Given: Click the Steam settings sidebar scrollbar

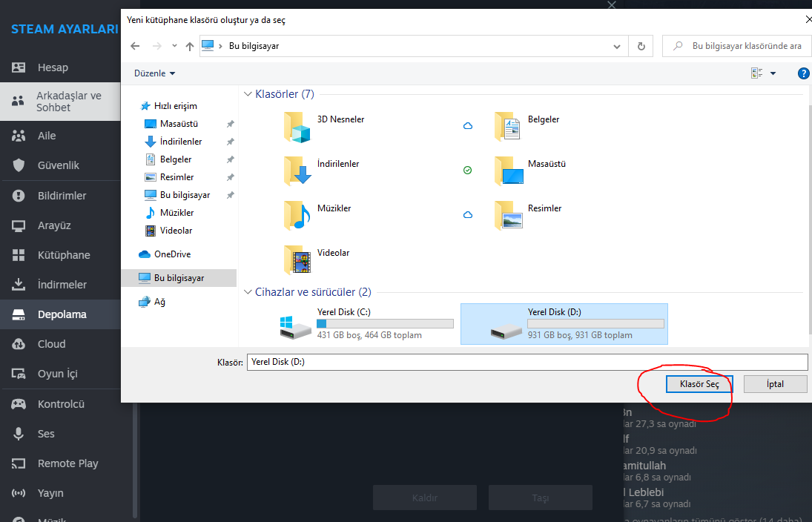Looking at the screenshot, I should (x=135, y=461).
